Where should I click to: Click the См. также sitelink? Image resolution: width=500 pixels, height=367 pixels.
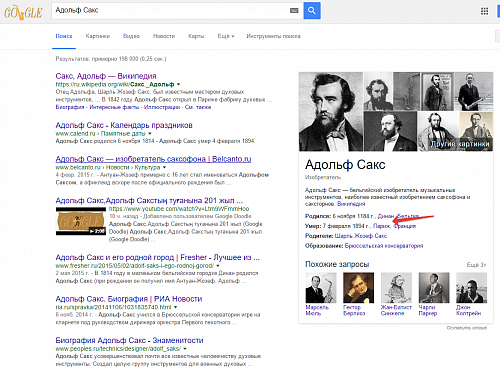pyautogui.click(x=198, y=107)
